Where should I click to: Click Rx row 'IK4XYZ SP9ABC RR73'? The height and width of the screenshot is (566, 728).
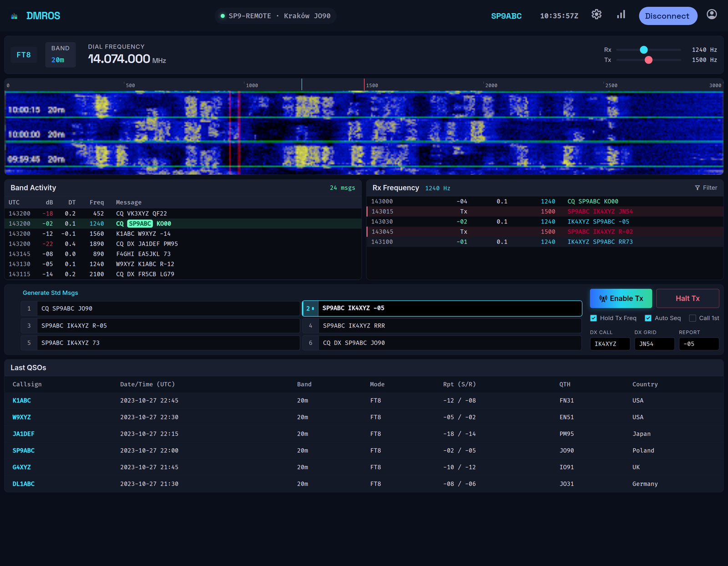[x=545, y=242]
